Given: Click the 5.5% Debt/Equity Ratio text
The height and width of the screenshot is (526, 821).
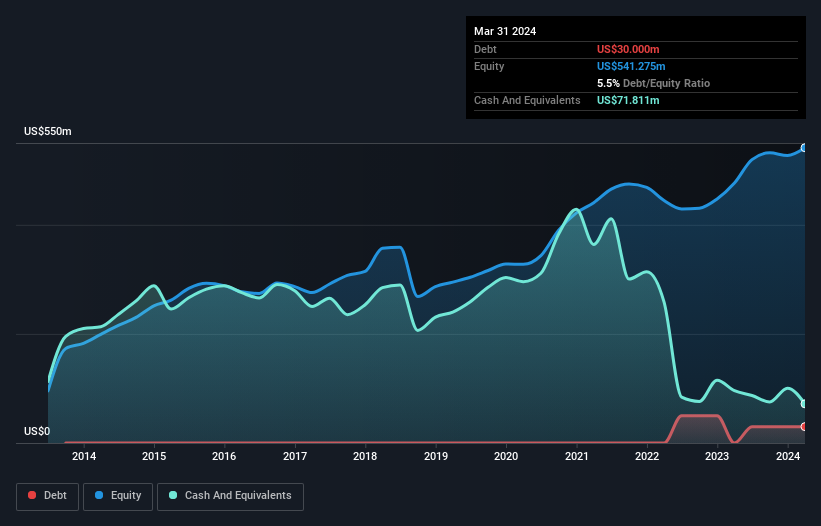Looking at the screenshot, I should (x=653, y=83).
